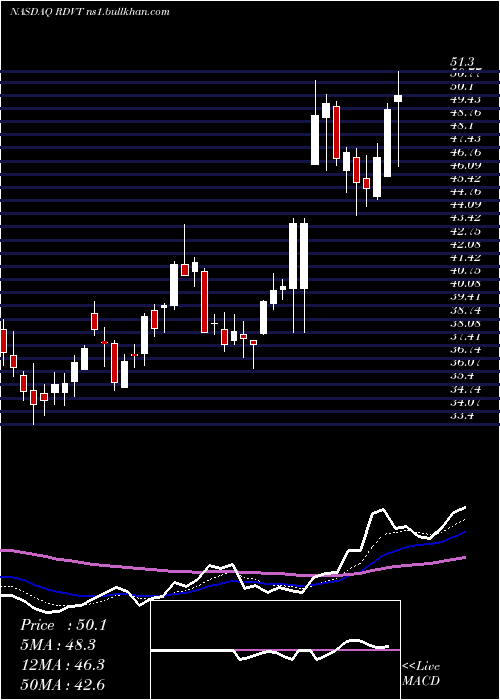Select the 46.76 price axis label
500x700 pixels.
465,152
